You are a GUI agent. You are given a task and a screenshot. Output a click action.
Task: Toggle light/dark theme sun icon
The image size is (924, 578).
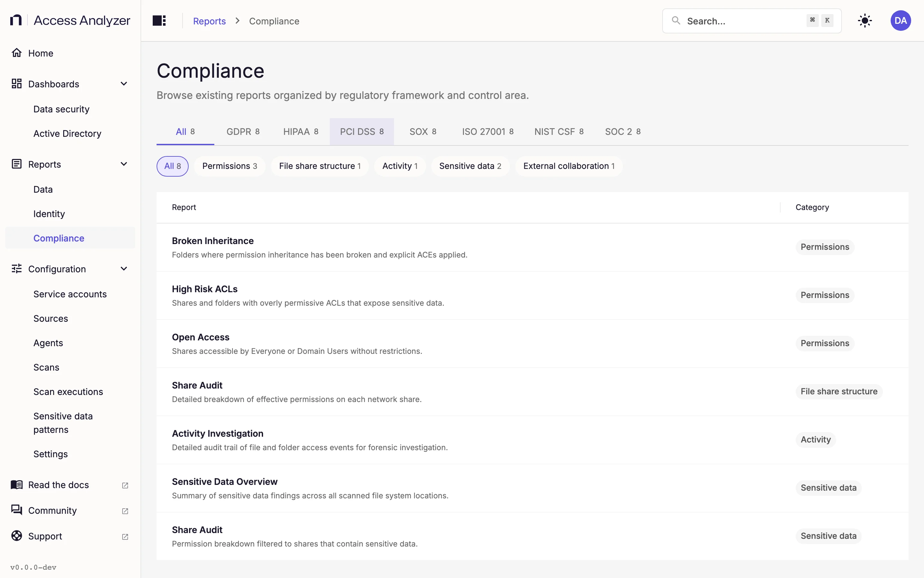[x=865, y=21]
